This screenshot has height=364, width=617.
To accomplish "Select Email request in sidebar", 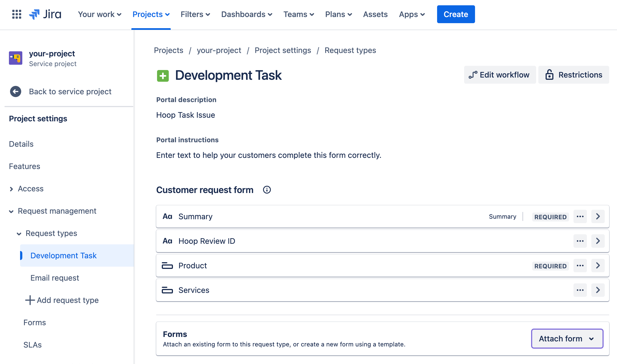I will pos(55,278).
